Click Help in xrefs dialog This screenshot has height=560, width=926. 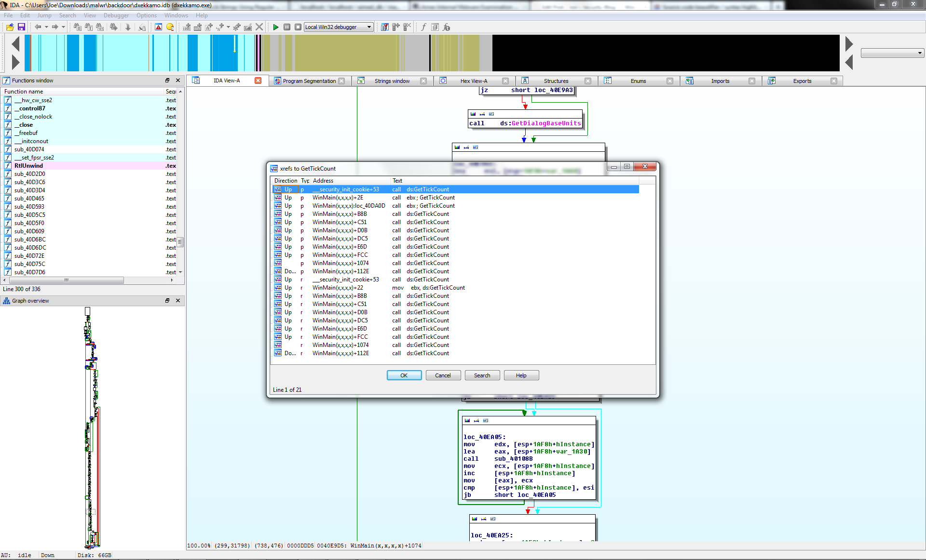(521, 375)
